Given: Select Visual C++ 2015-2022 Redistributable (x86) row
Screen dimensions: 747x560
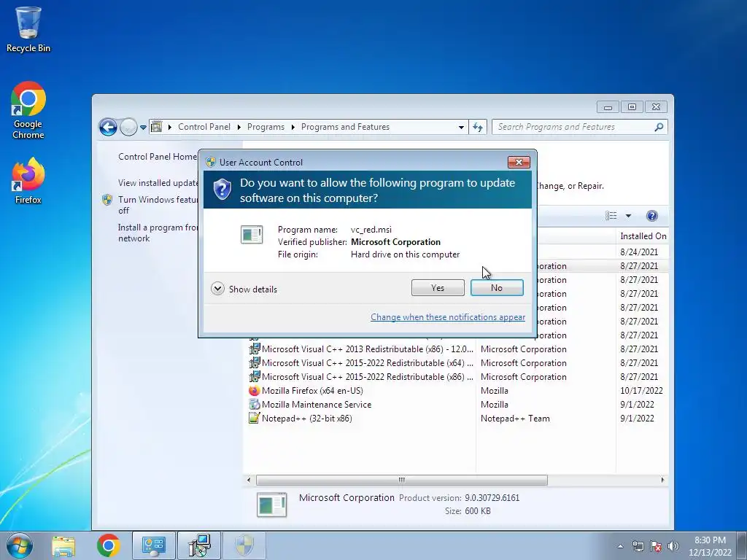Looking at the screenshot, I should 457,377.
